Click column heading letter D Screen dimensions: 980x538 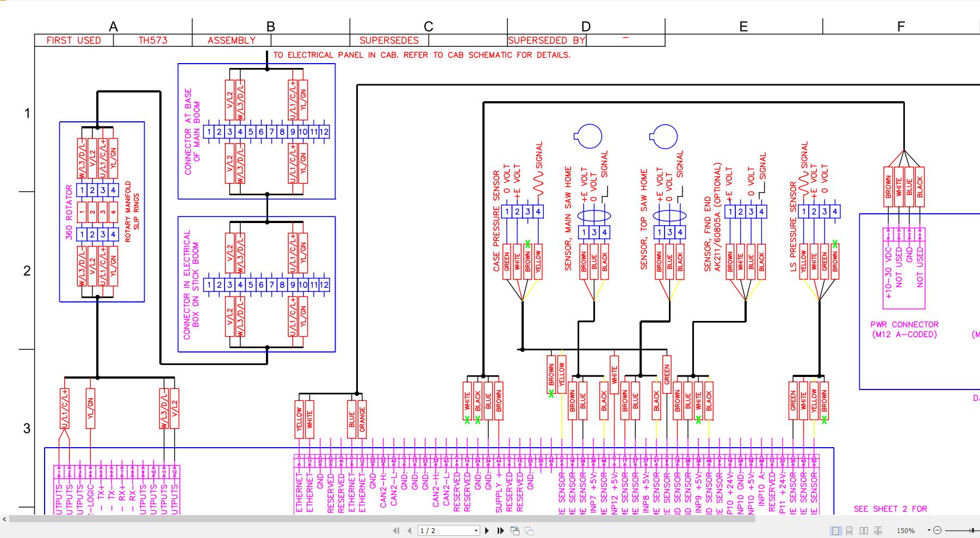(x=586, y=27)
